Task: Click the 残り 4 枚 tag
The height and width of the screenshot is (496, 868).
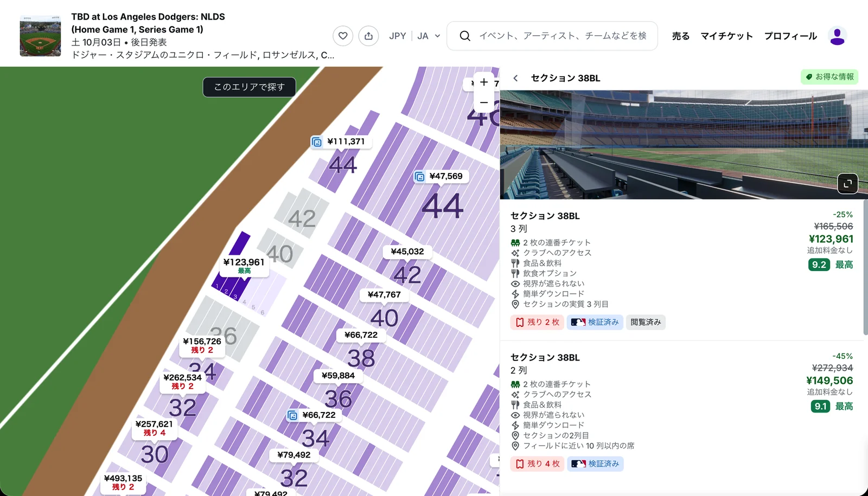Action: pos(537,463)
